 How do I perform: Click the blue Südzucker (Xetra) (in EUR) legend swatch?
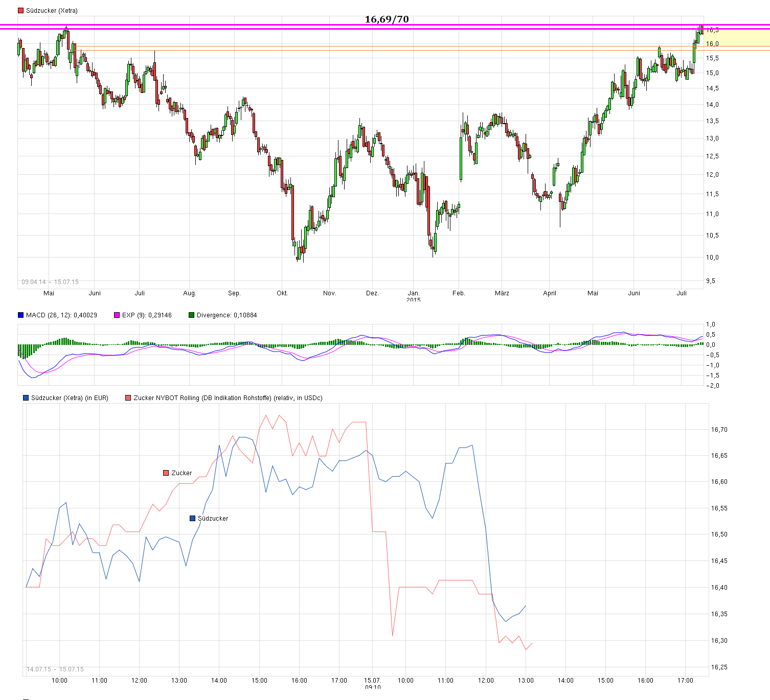coord(26,398)
